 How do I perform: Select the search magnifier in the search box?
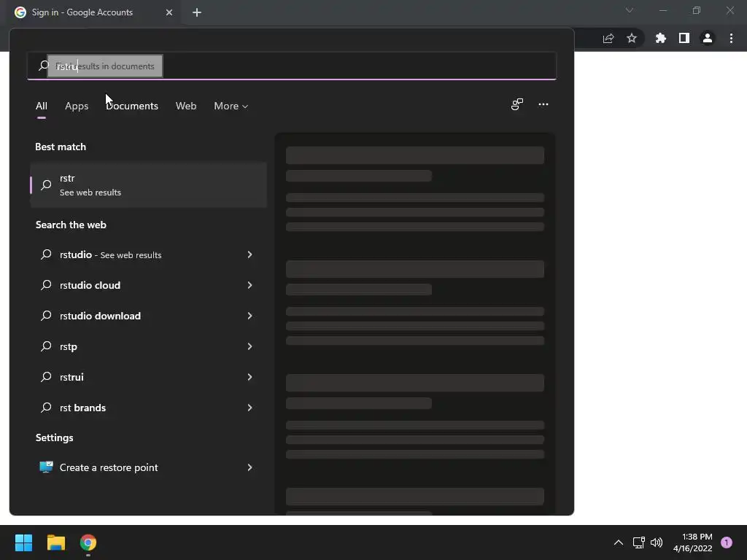click(43, 66)
